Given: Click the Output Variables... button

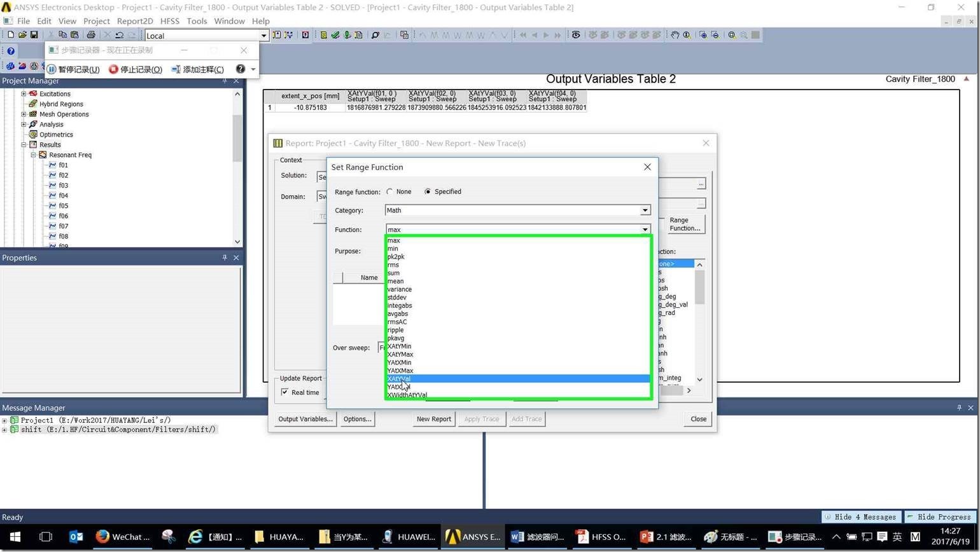Looking at the screenshot, I should (x=305, y=419).
